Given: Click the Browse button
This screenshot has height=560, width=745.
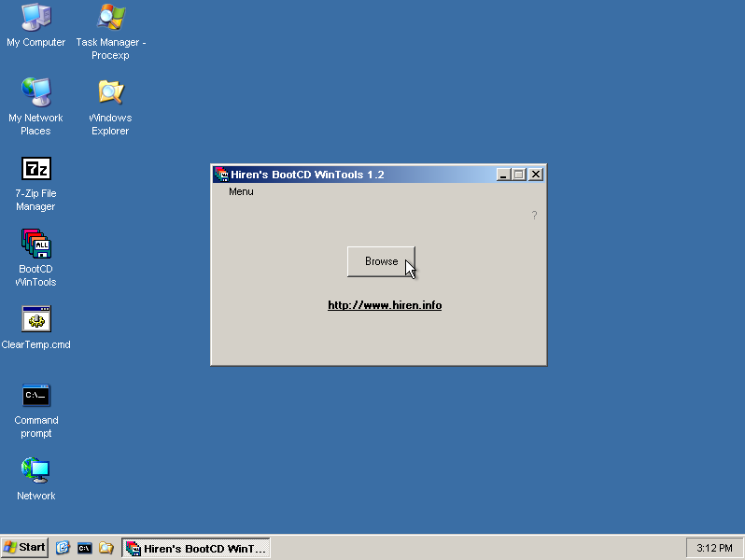Looking at the screenshot, I should click(381, 261).
